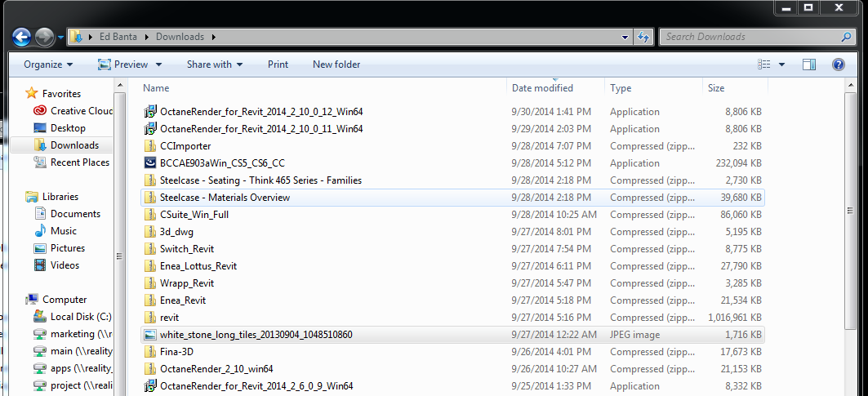Select the BCCAE903aWin_CS5_CS6_CC application icon
Viewport: 868px width, 396px height.
tap(150, 162)
